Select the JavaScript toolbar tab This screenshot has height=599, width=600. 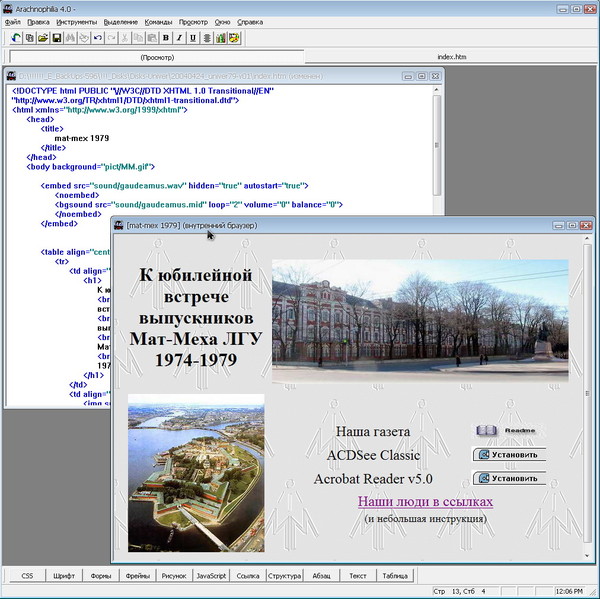click(211, 575)
